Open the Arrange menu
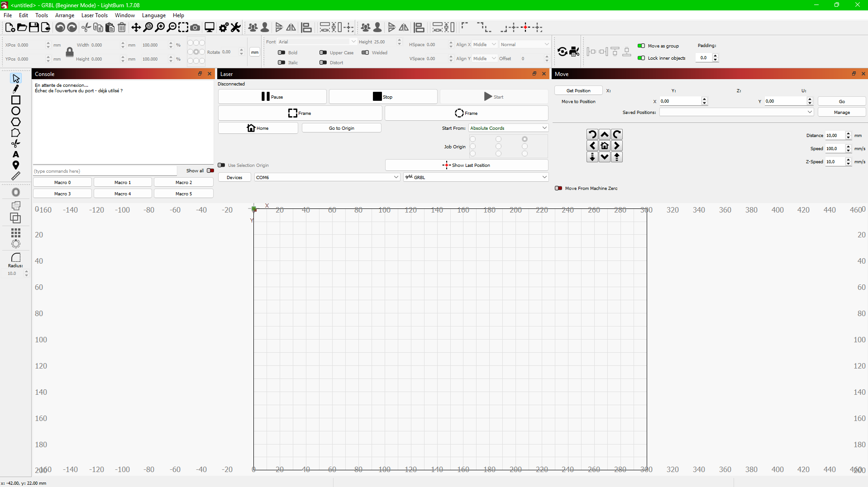 [x=64, y=15]
